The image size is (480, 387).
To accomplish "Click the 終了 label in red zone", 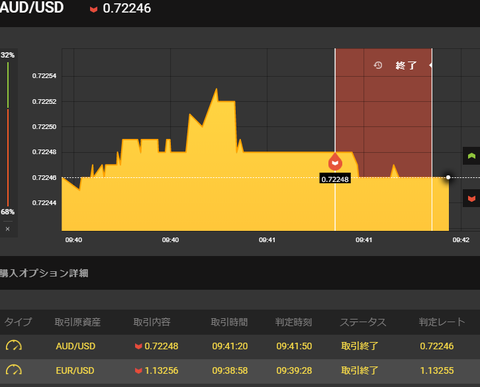I will 406,65.
